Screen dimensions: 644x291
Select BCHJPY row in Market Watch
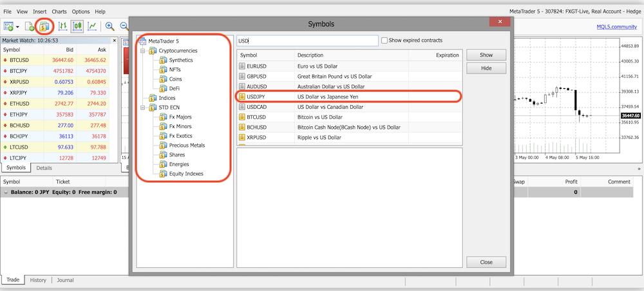pyautogui.click(x=55, y=136)
